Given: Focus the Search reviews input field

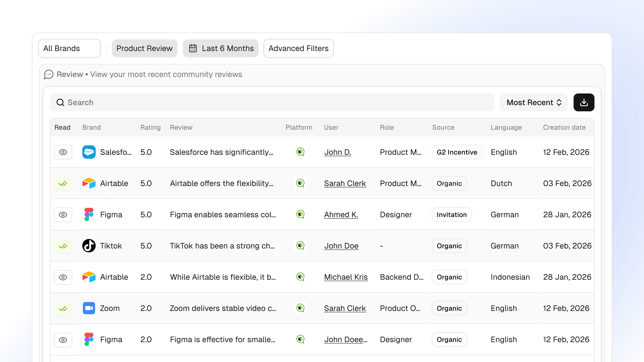Looking at the screenshot, I should coord(275,102).
